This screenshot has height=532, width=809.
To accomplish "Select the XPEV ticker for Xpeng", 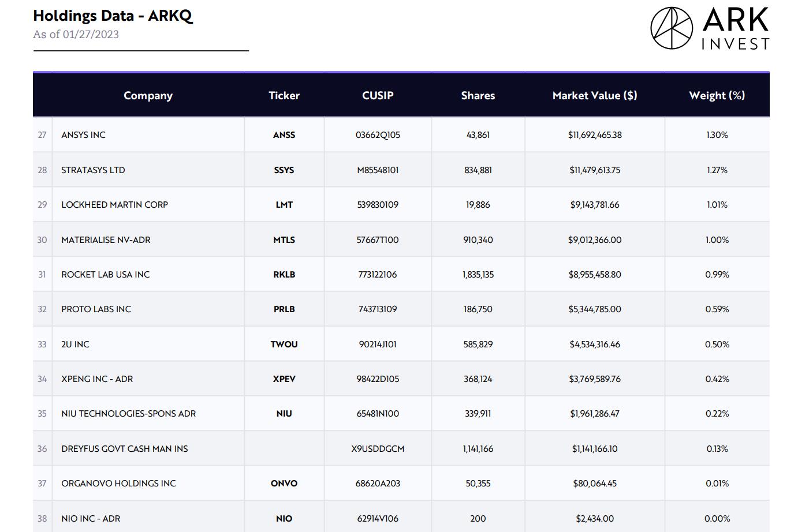I will click(284, 379).
